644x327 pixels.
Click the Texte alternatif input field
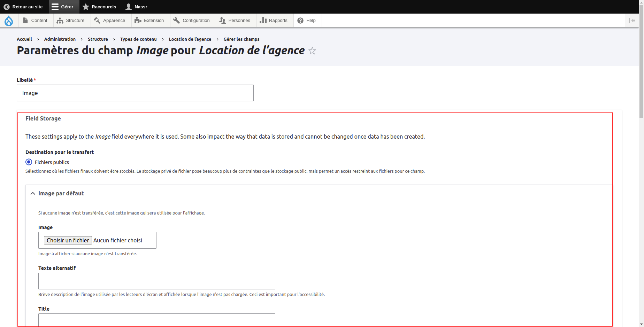156,281
